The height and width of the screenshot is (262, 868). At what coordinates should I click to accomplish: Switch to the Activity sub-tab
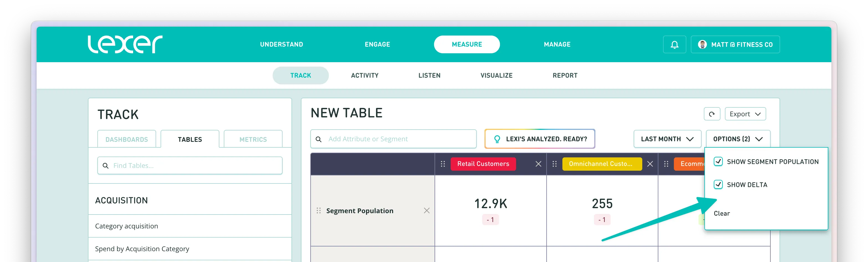click(365, 75)
